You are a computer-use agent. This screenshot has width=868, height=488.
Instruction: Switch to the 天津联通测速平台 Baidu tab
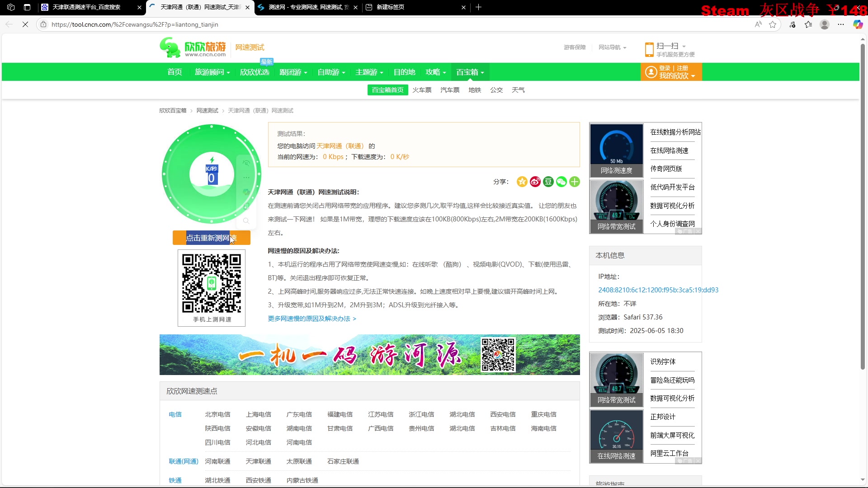tap(86, 7)
